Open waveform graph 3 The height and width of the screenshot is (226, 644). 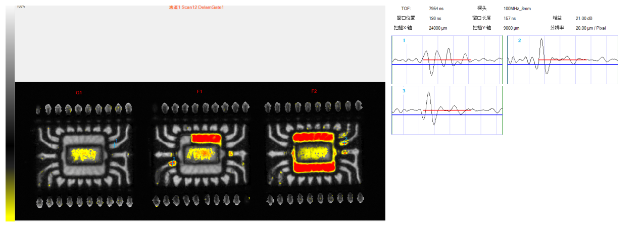pyautogui.click(x=447, y=110)
